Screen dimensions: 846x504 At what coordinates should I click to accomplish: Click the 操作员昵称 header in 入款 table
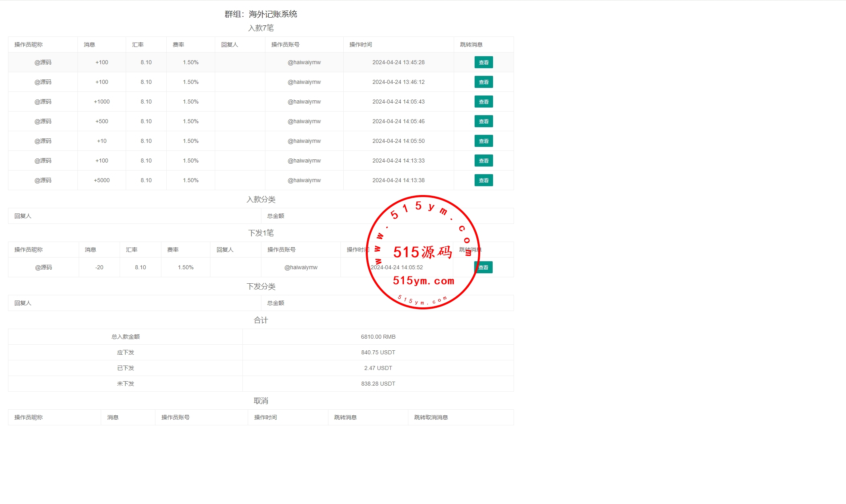29,45
